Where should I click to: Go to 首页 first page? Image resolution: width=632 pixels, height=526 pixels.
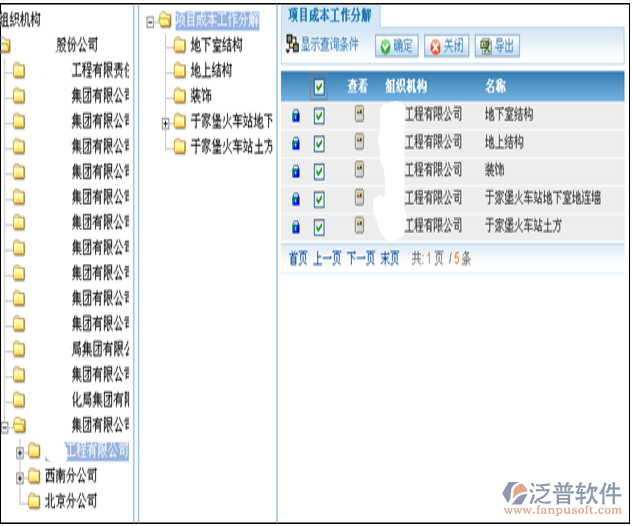pos(298,258)
